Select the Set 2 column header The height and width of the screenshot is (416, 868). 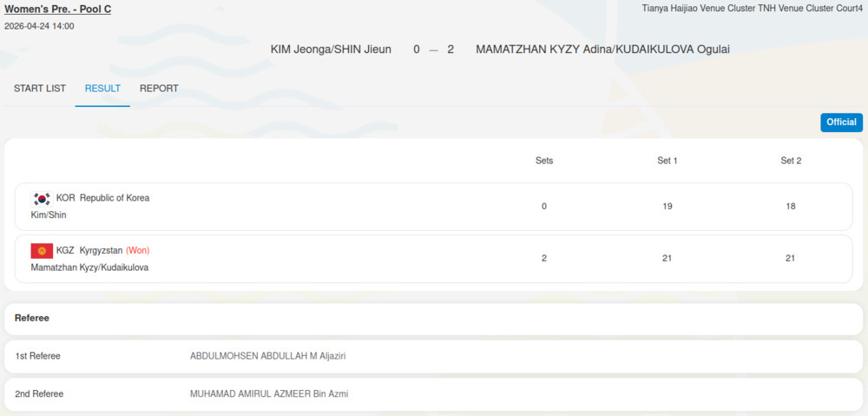coord(791,161)
